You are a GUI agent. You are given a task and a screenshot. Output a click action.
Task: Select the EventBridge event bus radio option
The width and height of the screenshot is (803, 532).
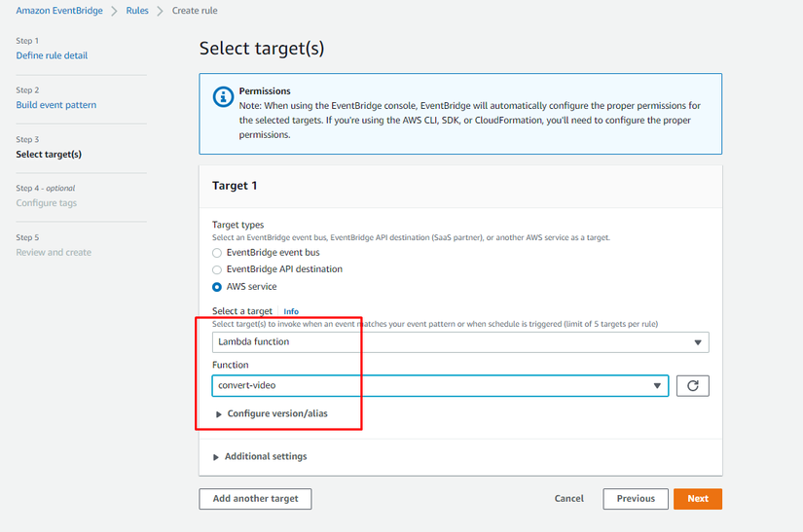coord(217,253)
